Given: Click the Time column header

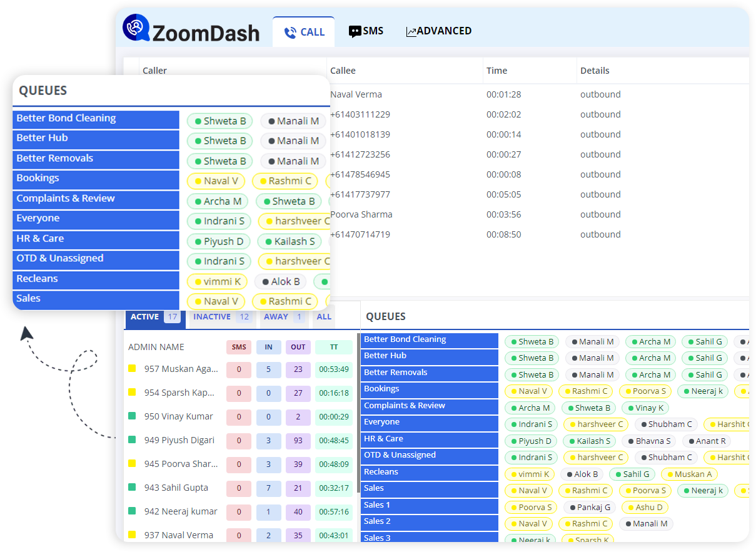Looking at the screenshot, I should [497, 71].
